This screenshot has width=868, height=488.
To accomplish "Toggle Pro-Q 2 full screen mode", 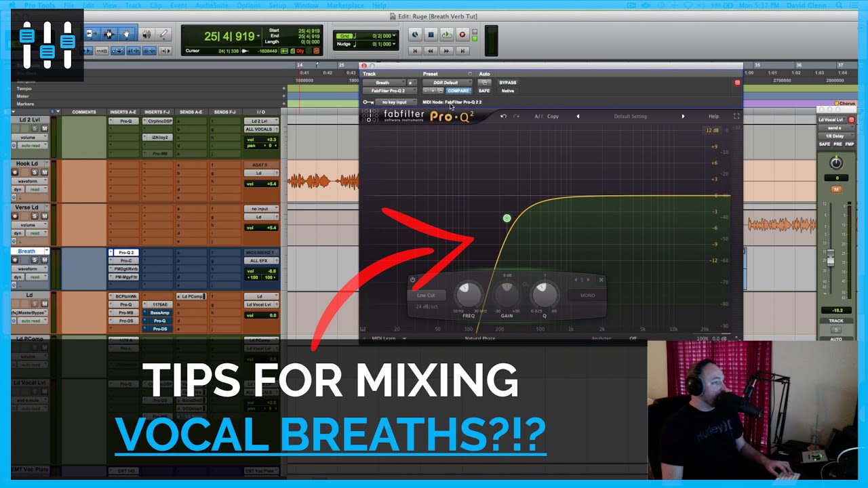I will click(736, 117).
